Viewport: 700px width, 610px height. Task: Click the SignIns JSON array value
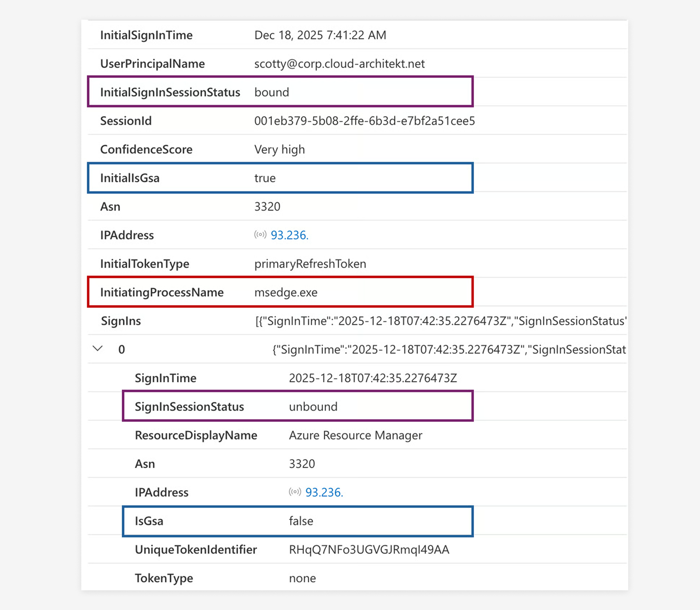pos(440,321)
